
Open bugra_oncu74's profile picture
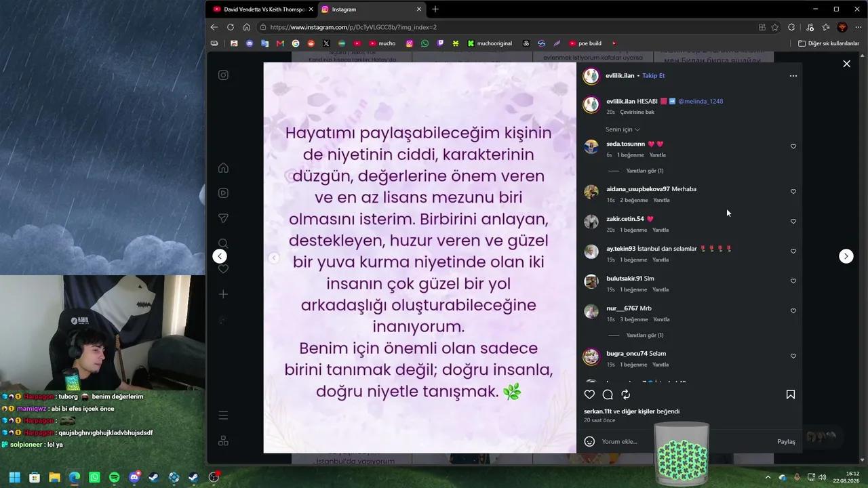coord(591,357)
